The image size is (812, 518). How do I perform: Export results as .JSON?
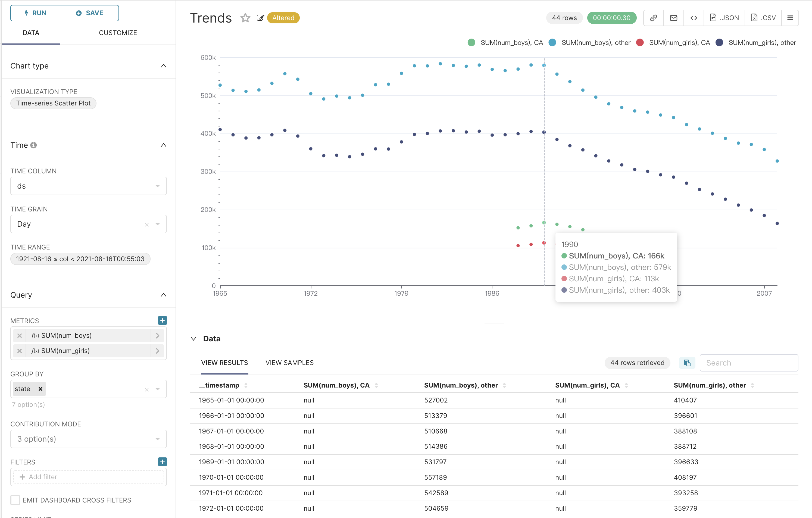(724, 18)
